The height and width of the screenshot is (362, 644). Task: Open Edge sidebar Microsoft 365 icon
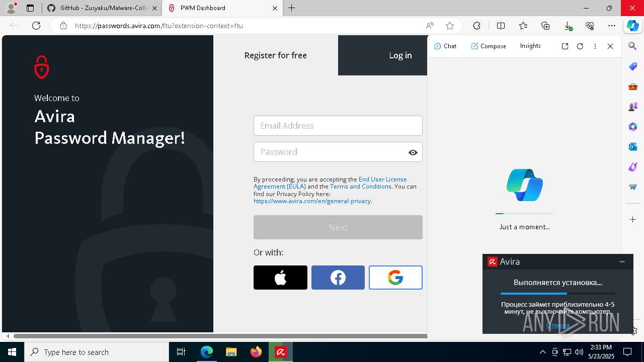[633, 127]
